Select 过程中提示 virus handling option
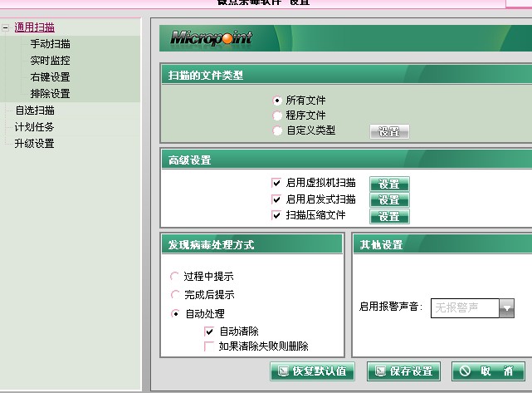Screen dimensions: 532x393 [x=175, y=277]
